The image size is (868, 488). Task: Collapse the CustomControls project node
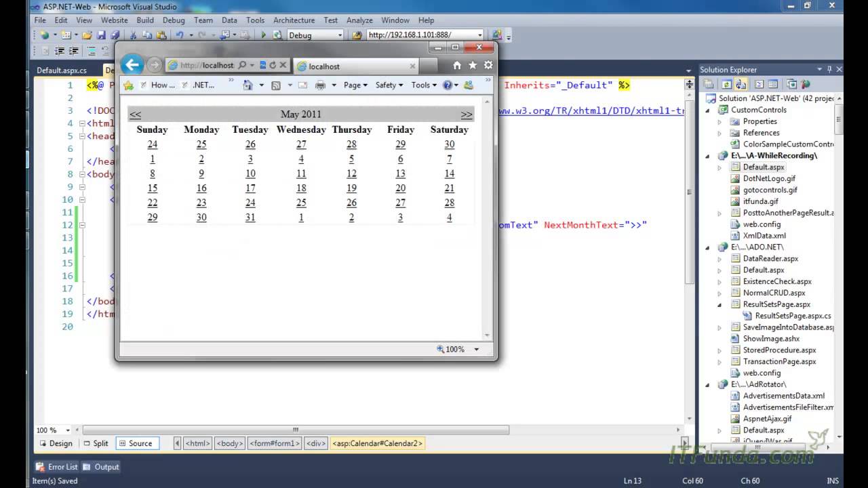click(709, 110)
